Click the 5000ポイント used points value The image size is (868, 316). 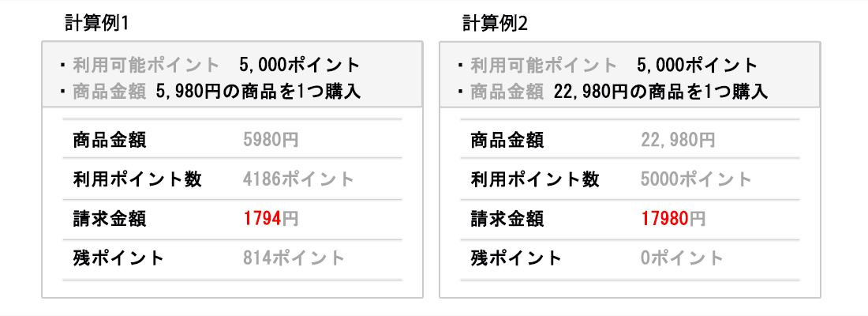[697, 179]
